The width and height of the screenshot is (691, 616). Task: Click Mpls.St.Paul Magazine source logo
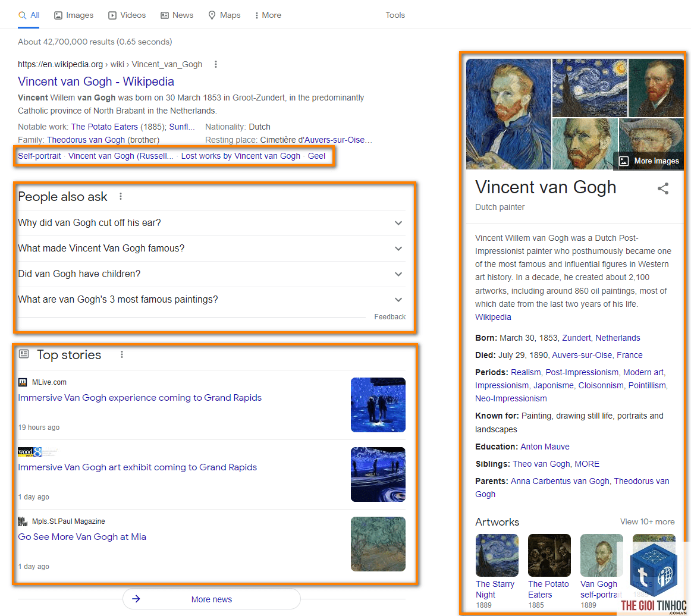(23, 521)
